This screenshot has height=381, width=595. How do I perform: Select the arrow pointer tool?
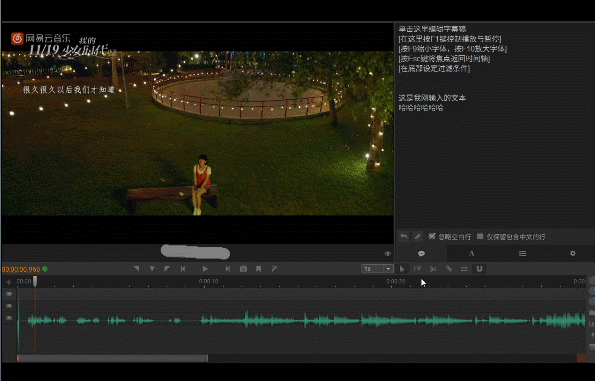pos(402,269)
